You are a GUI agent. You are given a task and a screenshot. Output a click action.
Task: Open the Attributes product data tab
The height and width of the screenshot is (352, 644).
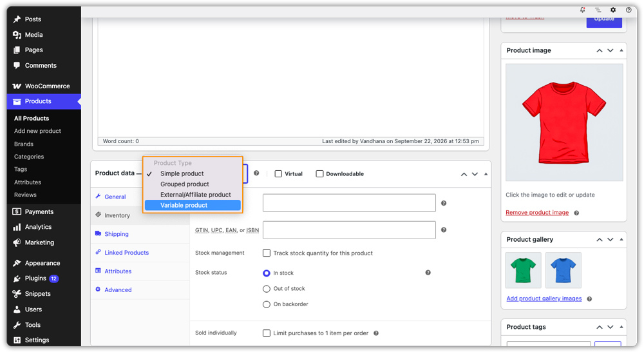tap(118, 271)
